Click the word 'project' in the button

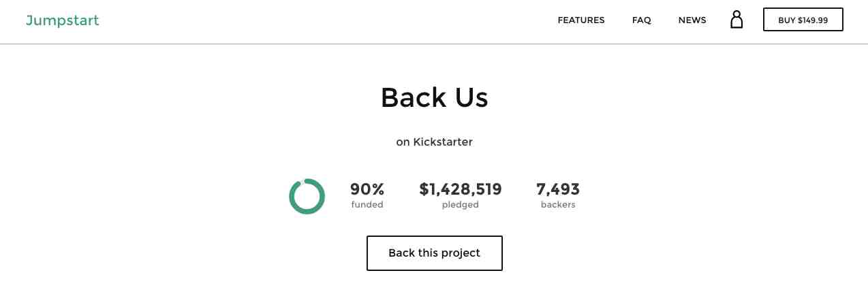coord(461,253)
